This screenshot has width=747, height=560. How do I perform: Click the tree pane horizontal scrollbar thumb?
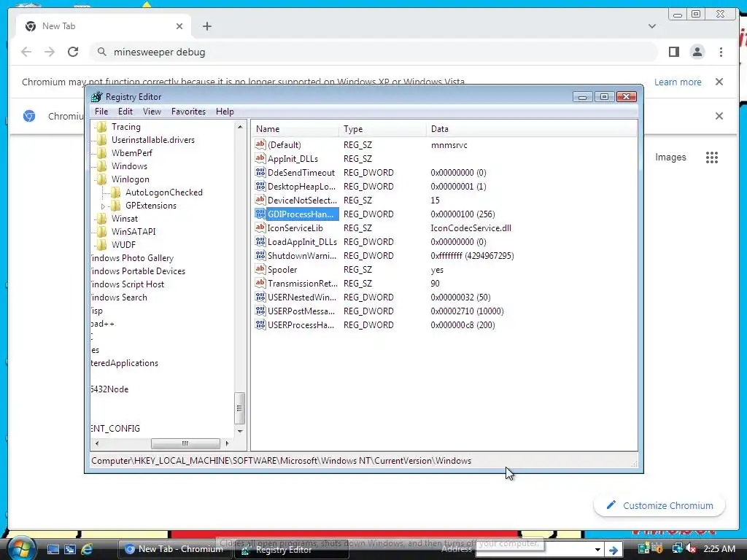(x=185, y=443)
